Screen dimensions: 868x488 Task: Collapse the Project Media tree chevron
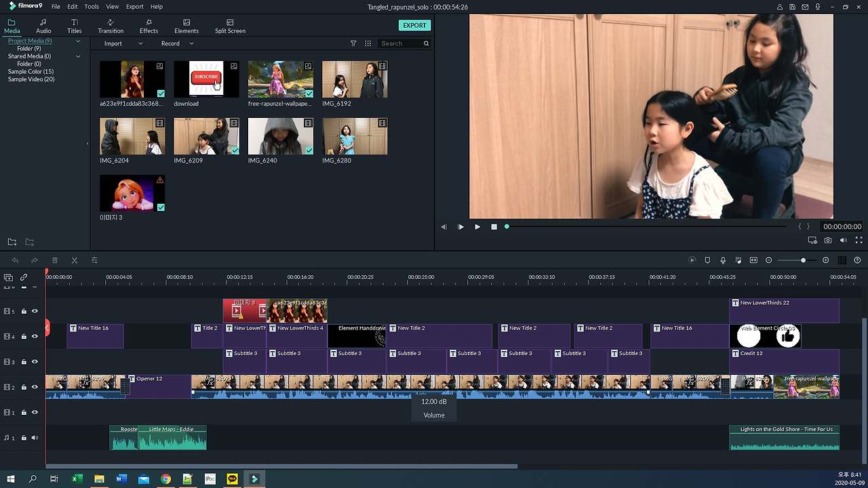[x=78, y=41]
